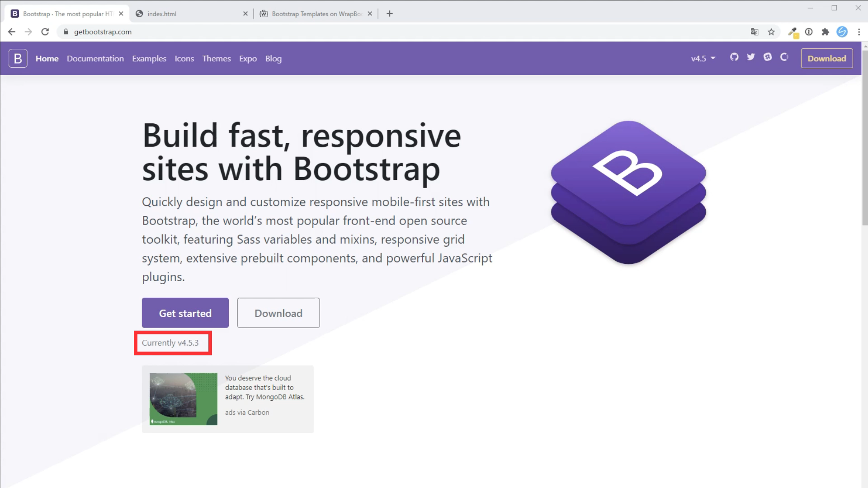
Task: Click the browser forward arrow
Action: (x=28, y=32)
